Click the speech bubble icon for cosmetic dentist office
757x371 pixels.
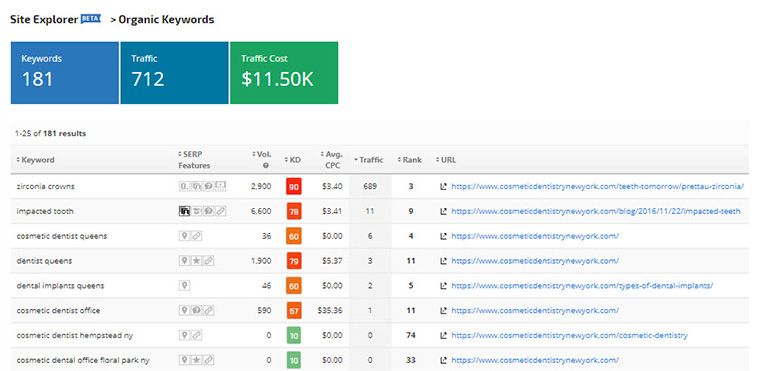196,310
